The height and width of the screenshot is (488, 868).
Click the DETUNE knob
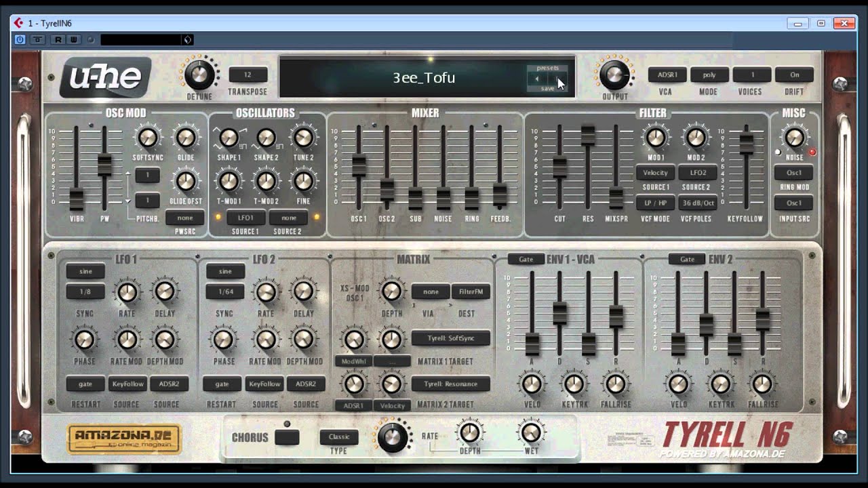tap(199, 75)
